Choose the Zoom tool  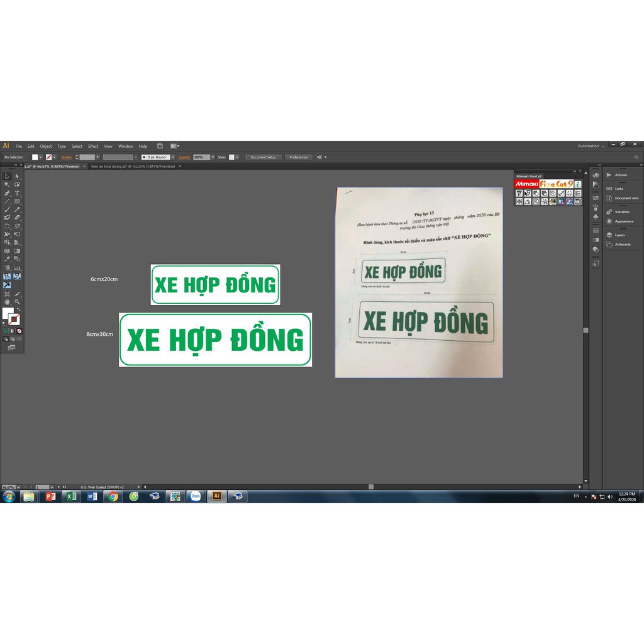(x=17, y=302)
